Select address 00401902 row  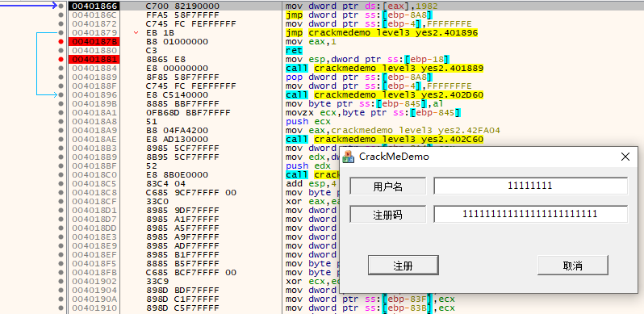coord(95,282)
